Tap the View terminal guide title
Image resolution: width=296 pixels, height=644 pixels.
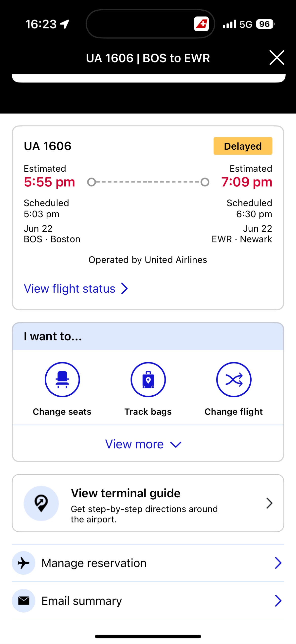(126, 493)
